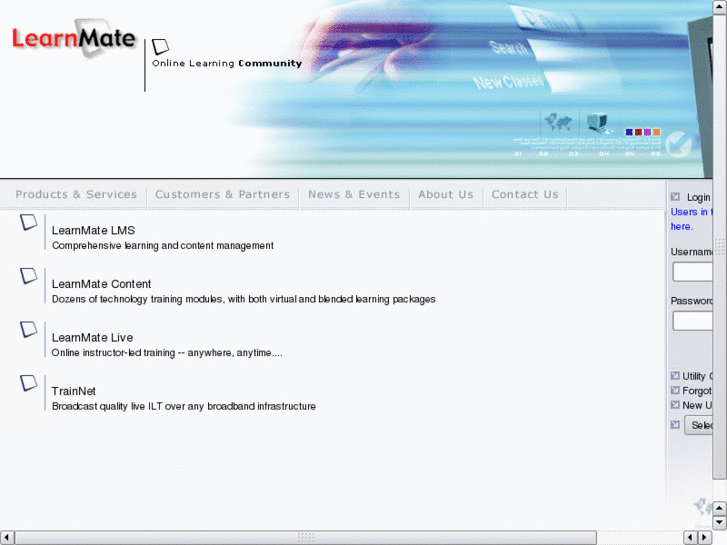Click the blue here. link

click(x=682, y=227)
